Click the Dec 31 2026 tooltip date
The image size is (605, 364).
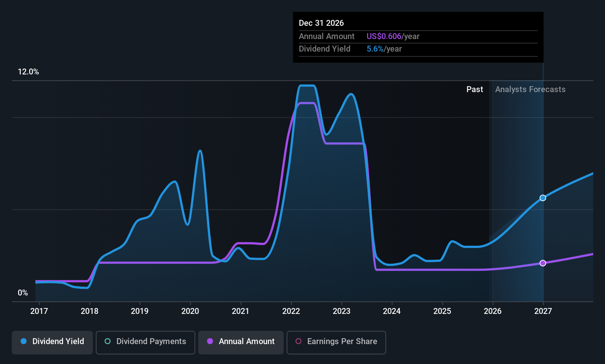pyautogui.click(x=321, y=23)
